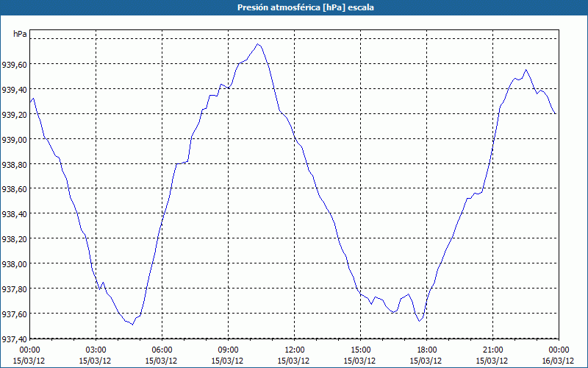Select the 938,80 y-axis value

click(x=14, y=164)
